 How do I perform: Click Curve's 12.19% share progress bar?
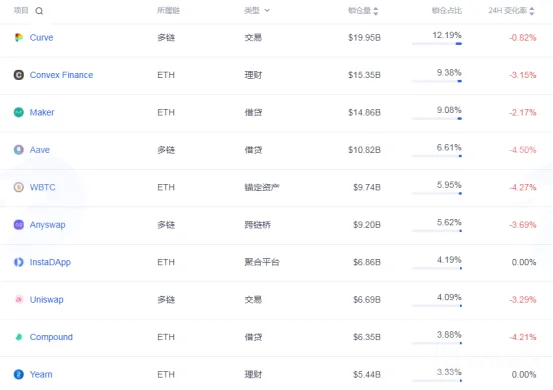point(437,44)
